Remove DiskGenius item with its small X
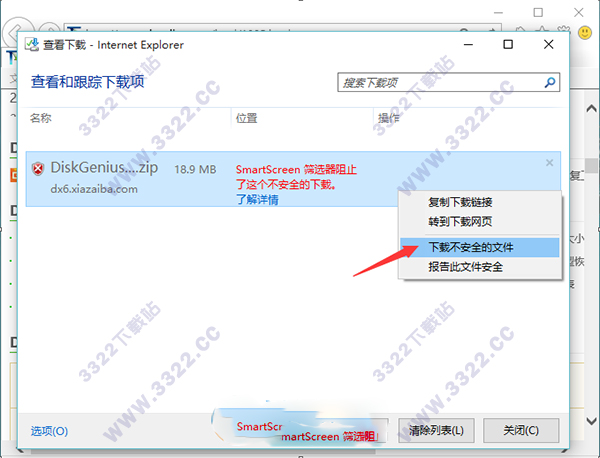 coord(549,163)
